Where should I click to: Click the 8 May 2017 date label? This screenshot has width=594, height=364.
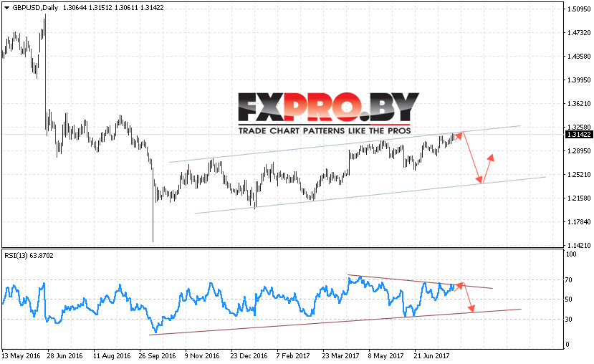[385, 356]
